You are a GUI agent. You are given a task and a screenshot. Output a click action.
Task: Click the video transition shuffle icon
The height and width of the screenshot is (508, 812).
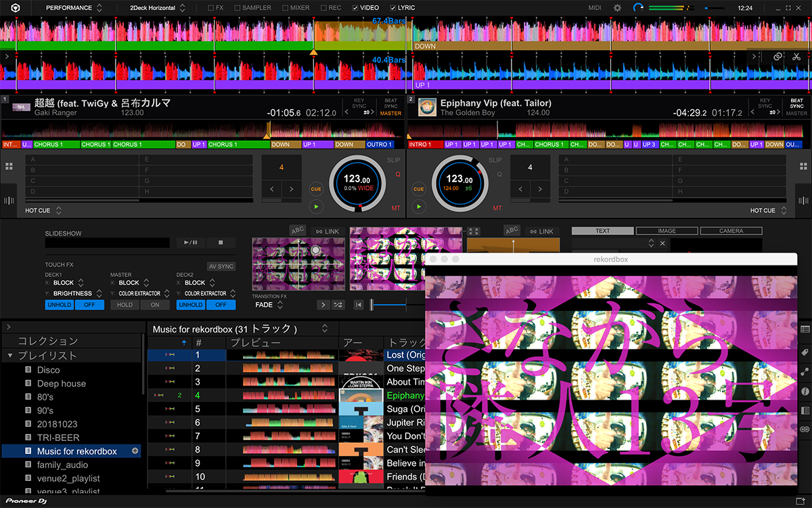[338, 305]
